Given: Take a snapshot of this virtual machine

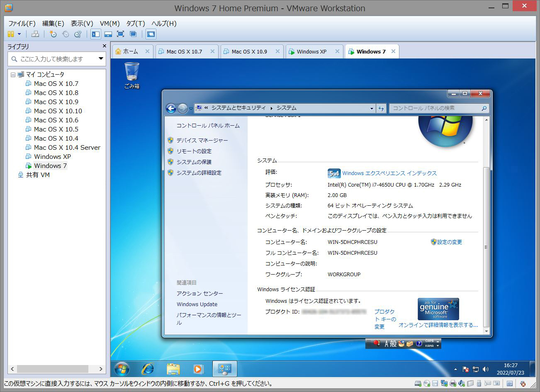Looking at the screenshot, I should (x=53, y=34).
